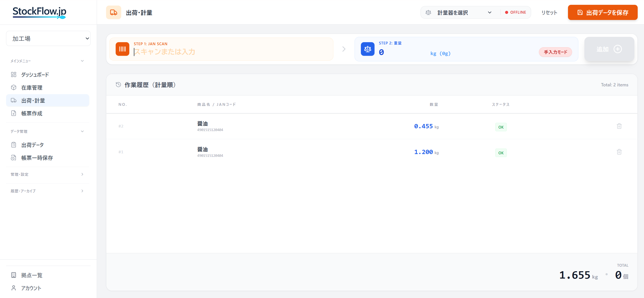Click the truck icon next to 出荷・計量 header

(113, 12)
